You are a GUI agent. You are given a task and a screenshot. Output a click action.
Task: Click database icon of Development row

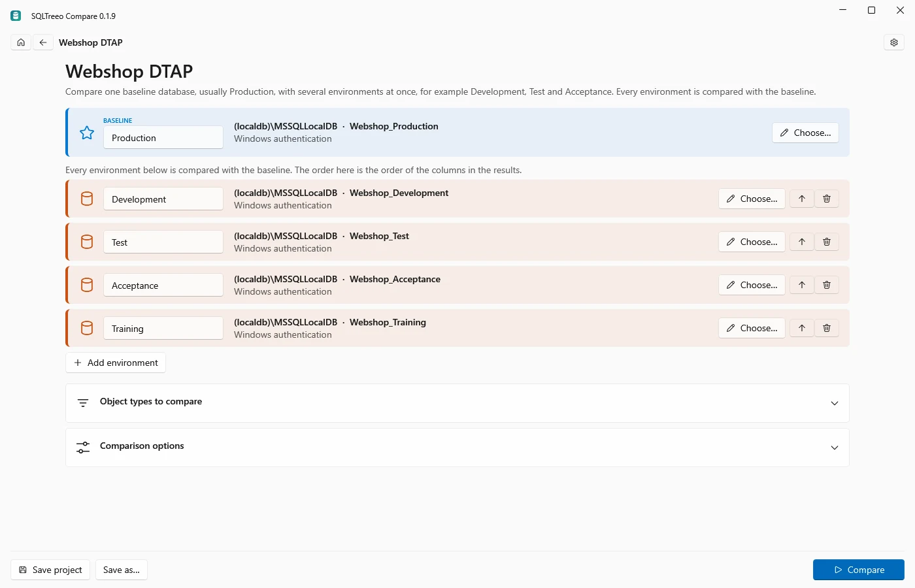(x=87, y=199)
